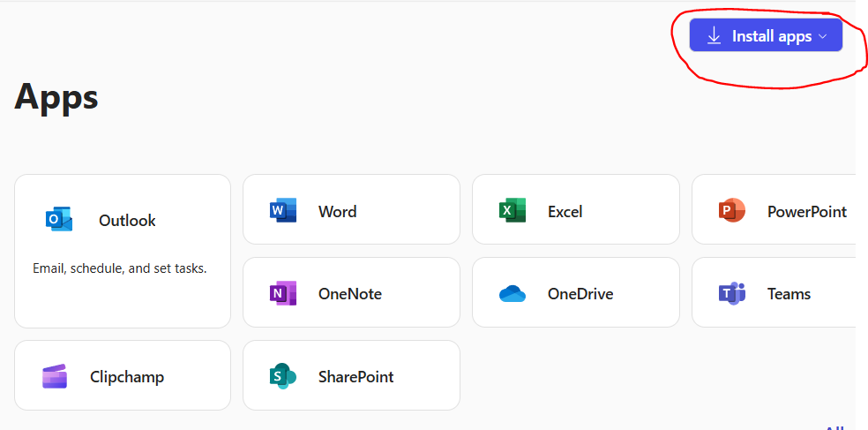Viewport: 868px width, 430px height.
Task: Choose the OneDrive tile label
Action: (580, 294)
